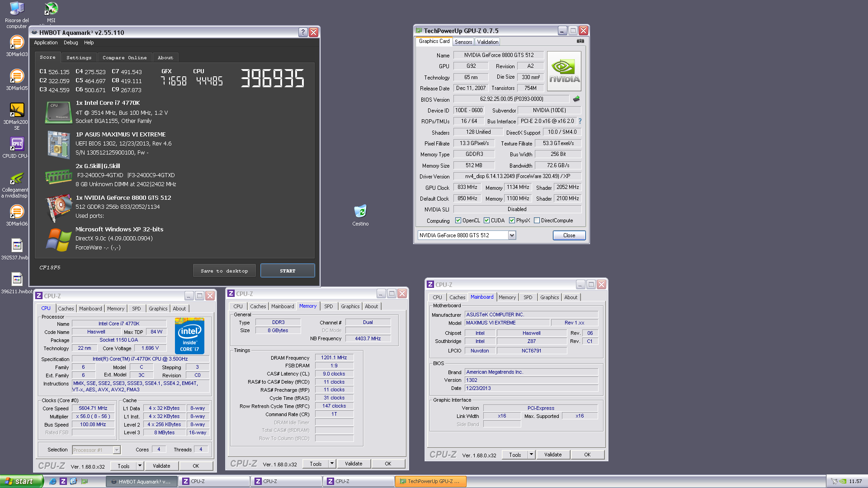Click the GPU-Z screenshot camera icon
This screenshot has width=868, height=488.
(x=580, y=41)
